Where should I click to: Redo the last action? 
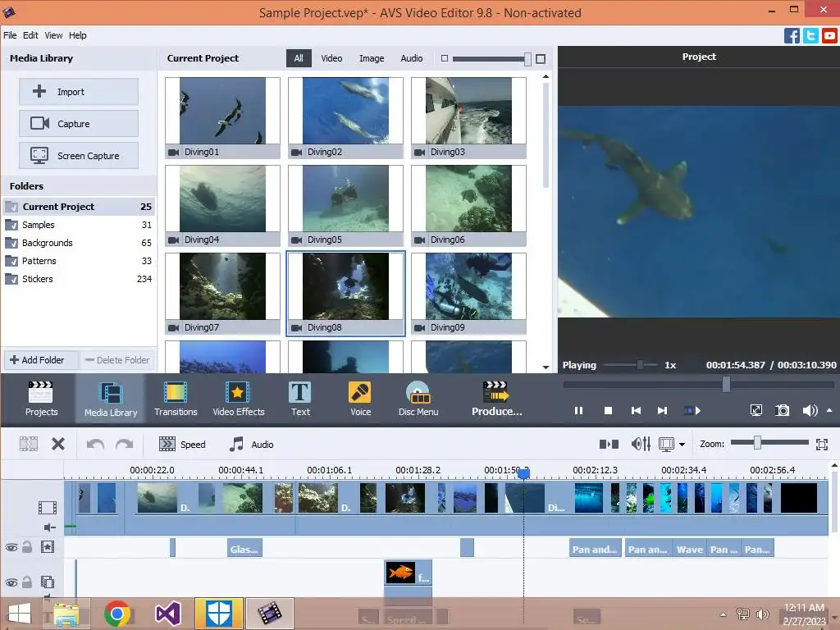click(x=125, y=444)
